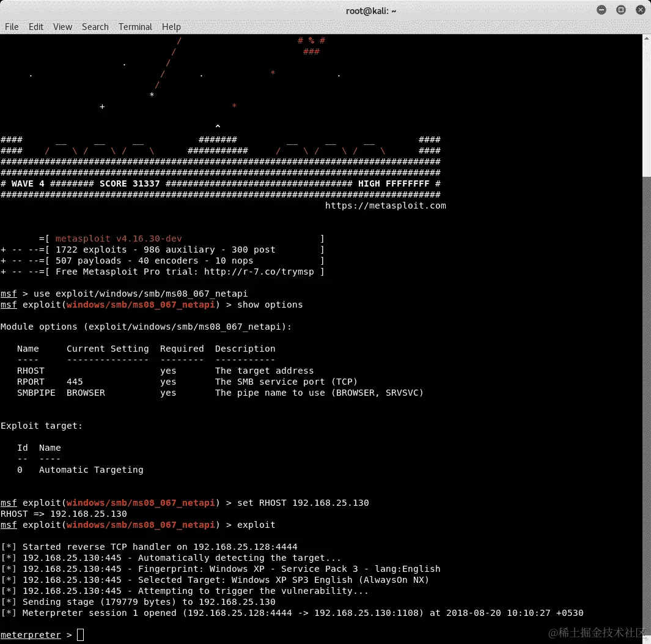Open the Terminal menu
Viewport: 651px width, 644px height.
pyautogui.click(x=135, y=27)
